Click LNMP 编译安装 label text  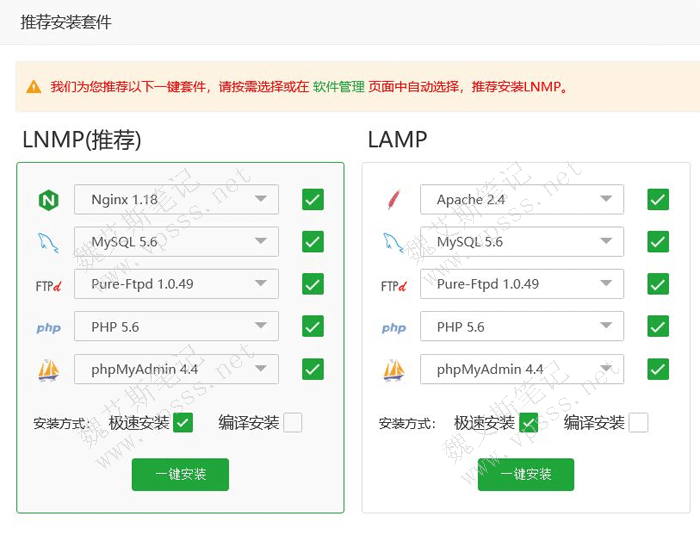point(249,423)
